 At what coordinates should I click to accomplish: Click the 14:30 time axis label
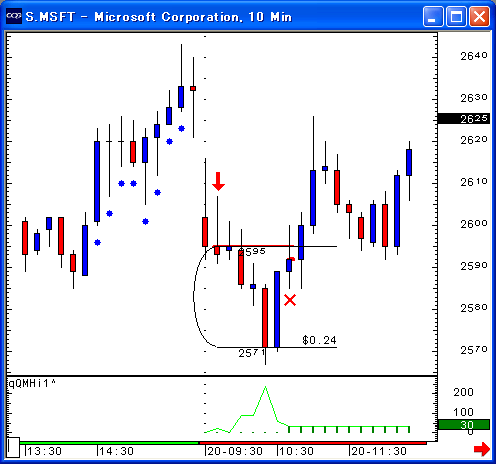tap(116, 451)
